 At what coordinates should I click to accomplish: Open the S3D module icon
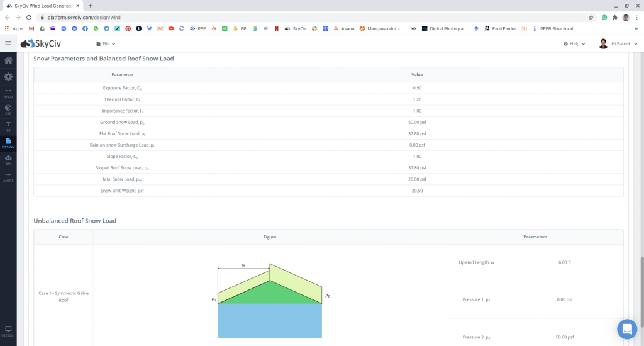(8, 109)
